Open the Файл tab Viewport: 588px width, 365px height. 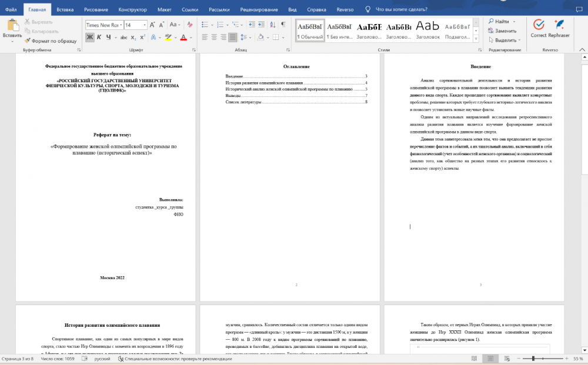[x=11, y=9]
